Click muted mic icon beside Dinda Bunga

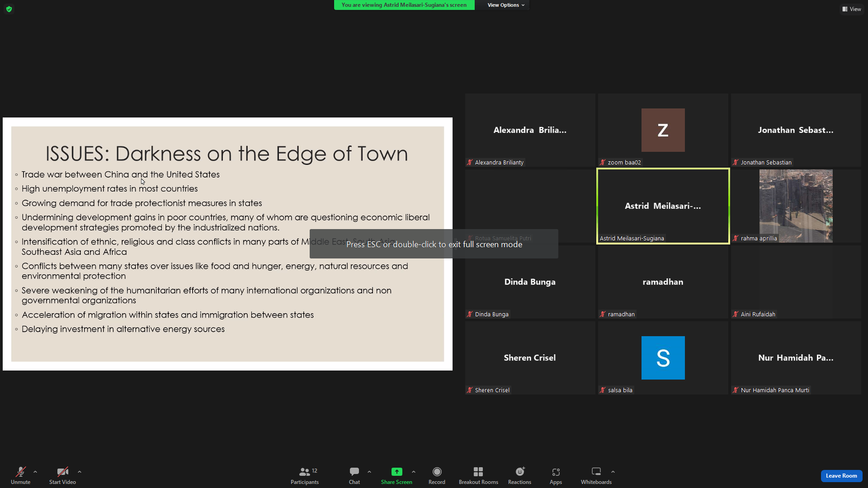(x=470, y=314)
